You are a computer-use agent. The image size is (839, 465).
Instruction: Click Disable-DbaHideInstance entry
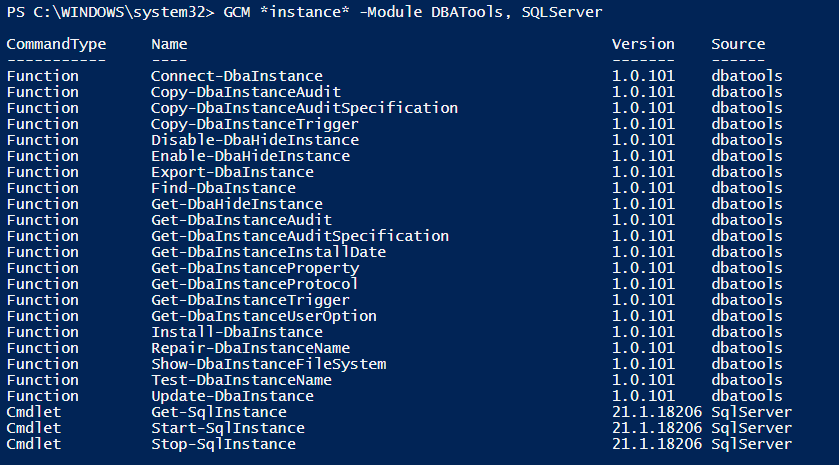point(255,140)
